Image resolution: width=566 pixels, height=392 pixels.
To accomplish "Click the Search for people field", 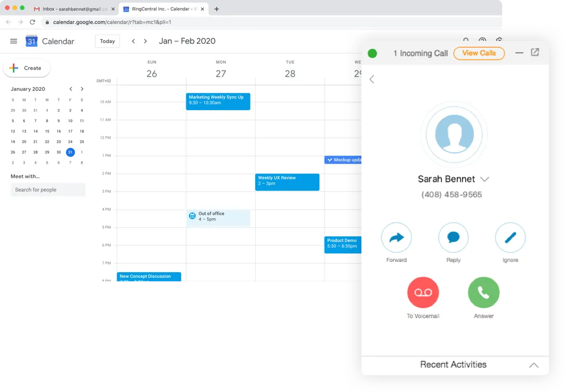I will [48, 190].
